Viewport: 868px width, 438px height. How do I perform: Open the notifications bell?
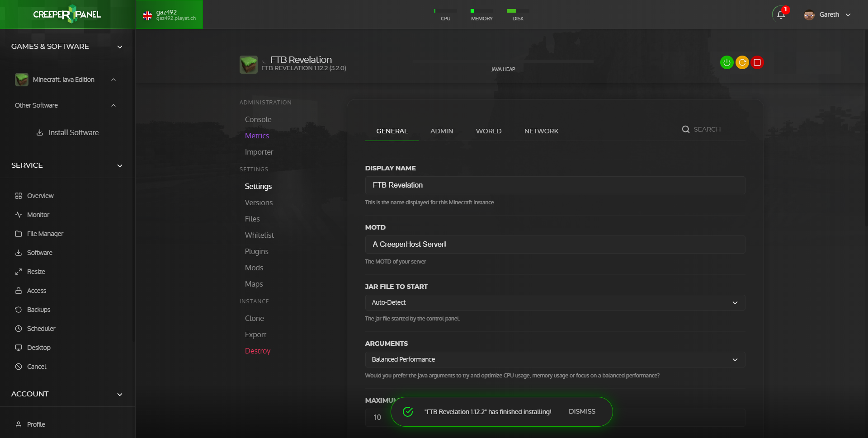pyautogui.click(x=781, y=15)
